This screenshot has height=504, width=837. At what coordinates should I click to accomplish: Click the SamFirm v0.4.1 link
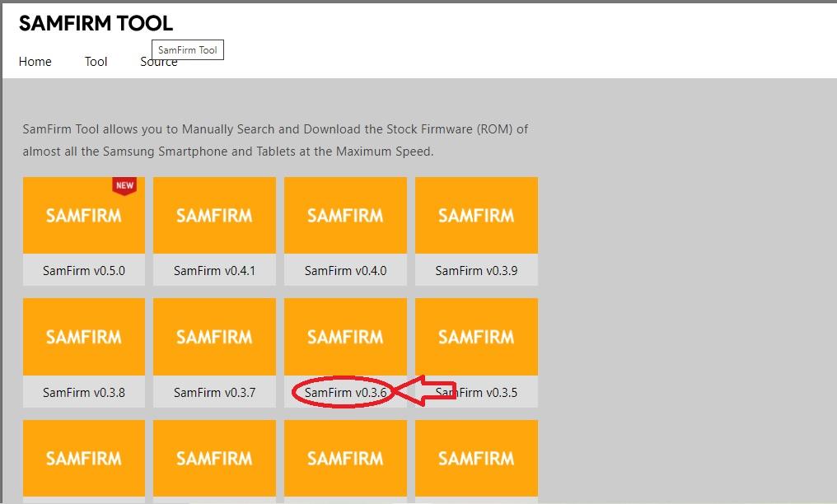(214, 271)
